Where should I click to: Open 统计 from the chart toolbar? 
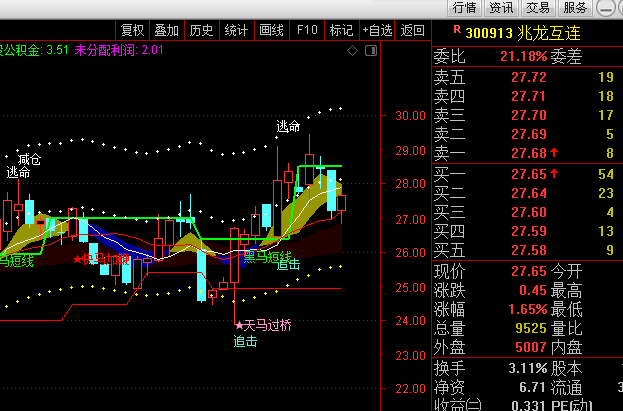[x=236, y=30]
